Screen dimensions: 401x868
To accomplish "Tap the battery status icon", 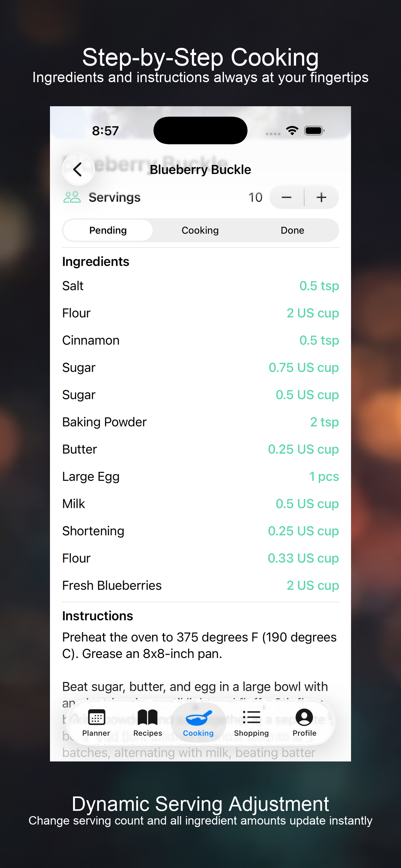I will coord(314,131).
